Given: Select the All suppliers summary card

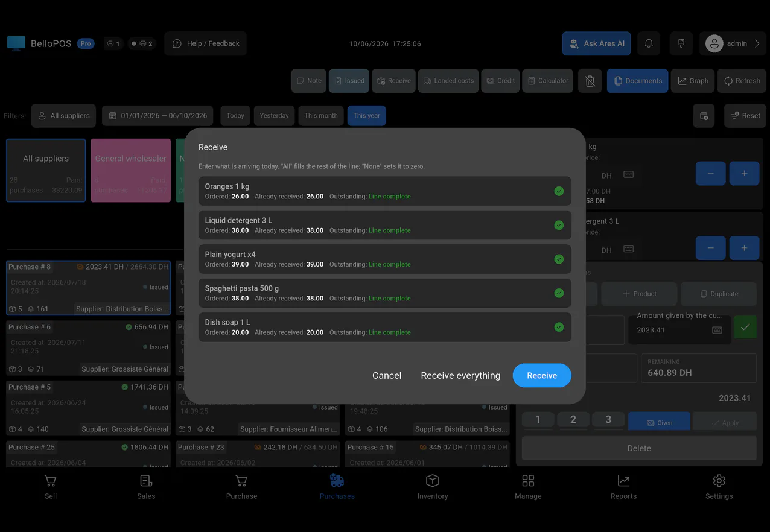Looking at the screenshot, I should click(x=46, y=170).
